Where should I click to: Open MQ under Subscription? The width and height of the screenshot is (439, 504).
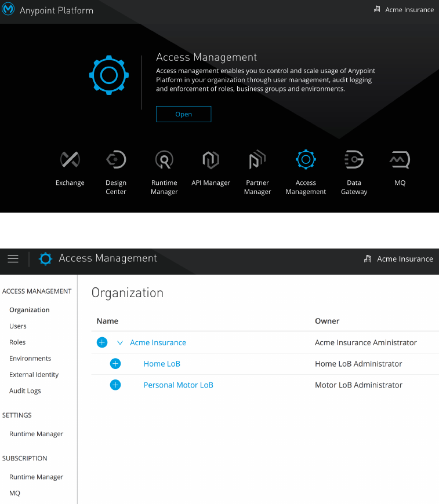14,493
